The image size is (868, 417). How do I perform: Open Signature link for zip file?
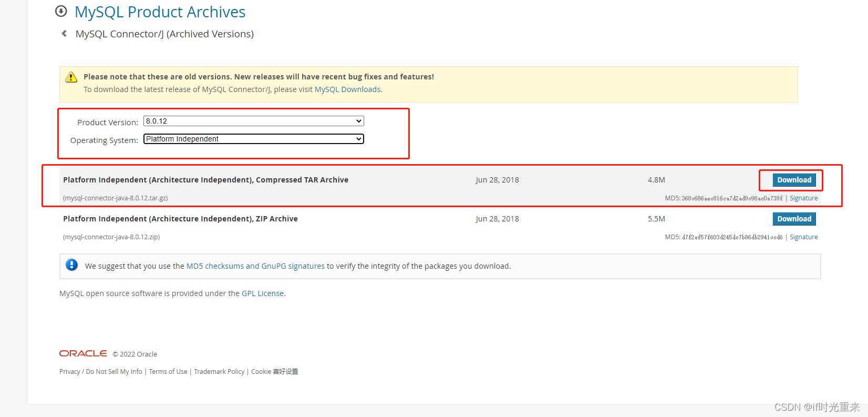click(x=803, y=237)
